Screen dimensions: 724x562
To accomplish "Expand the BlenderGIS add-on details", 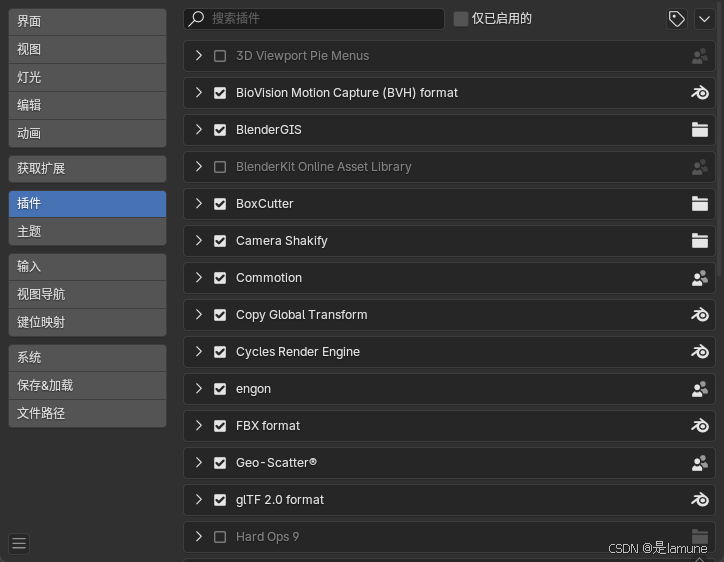I will pos(199,130).
